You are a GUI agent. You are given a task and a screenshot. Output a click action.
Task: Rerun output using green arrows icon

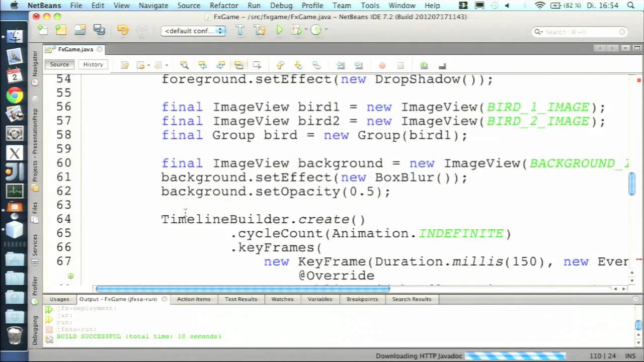[x=49, y=310]
